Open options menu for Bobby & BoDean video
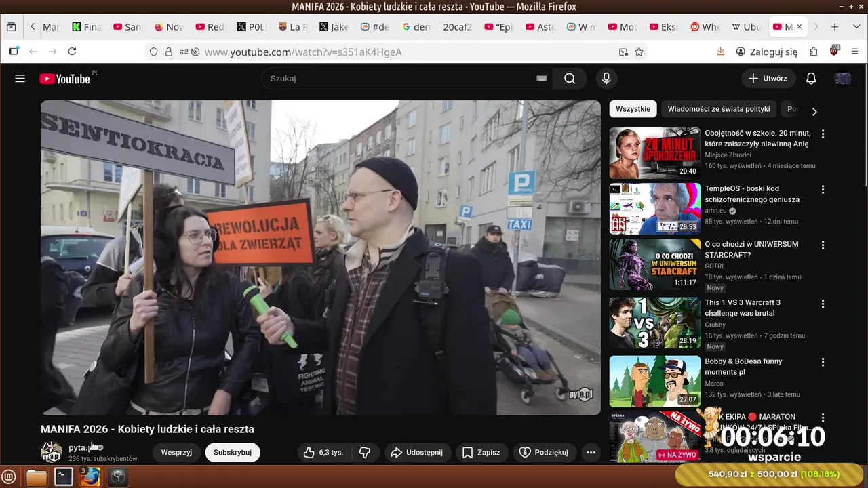 click(823, 363)
